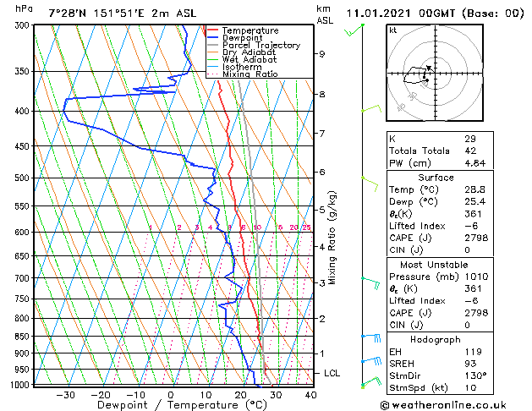Click the 'kt' unit label in hodograph
Screen dimensions: 532x411
point(393,30)
